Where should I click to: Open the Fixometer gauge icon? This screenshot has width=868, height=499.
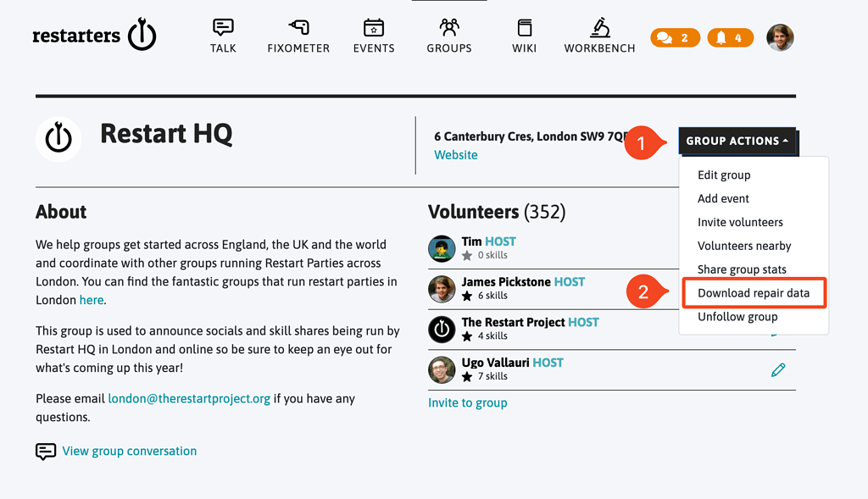pyautogui.click(x=298, y=28)
